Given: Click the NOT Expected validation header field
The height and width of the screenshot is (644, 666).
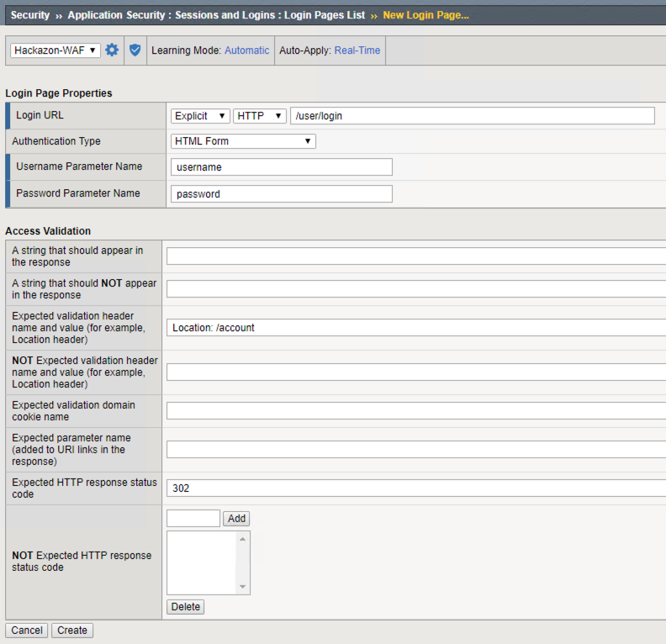Looking at the screenshot, I should tap(416, 372).
